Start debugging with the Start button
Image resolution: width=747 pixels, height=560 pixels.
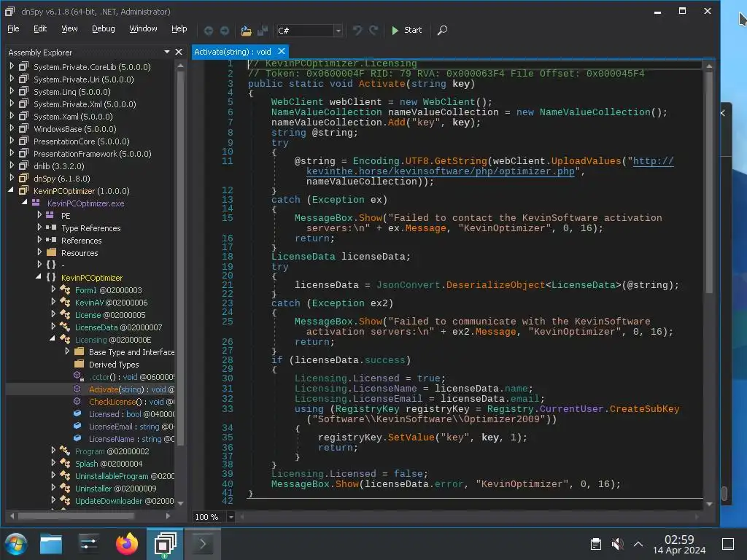(406, 31)
